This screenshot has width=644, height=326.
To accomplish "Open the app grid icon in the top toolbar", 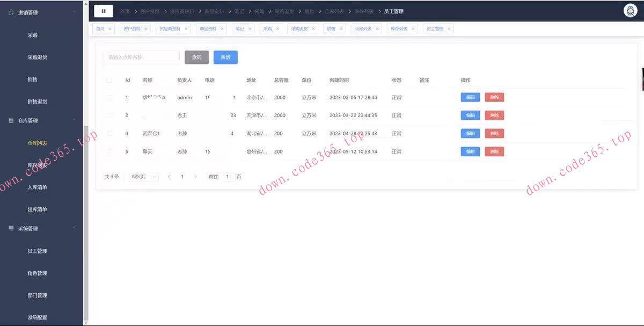I will (x=103, y=11).
